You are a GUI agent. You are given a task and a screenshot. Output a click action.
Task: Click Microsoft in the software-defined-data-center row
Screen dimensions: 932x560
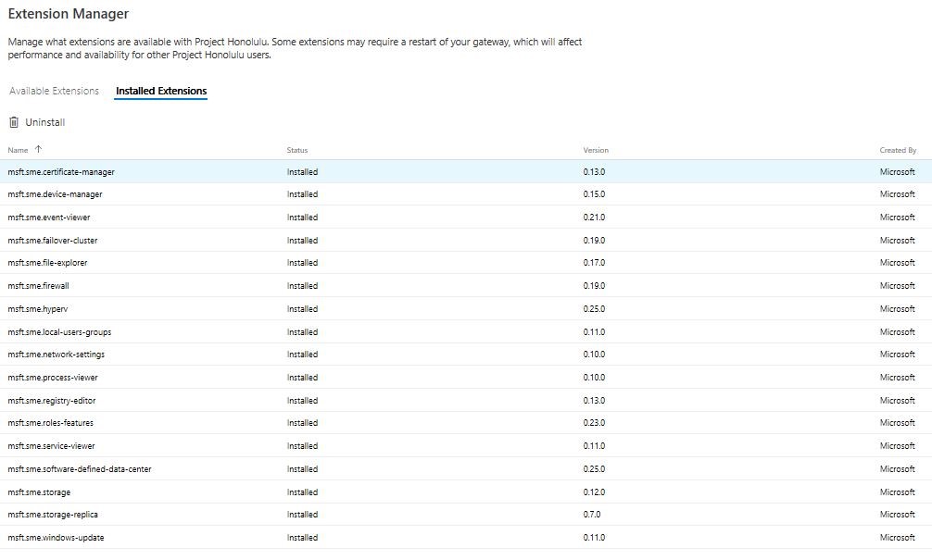point(898,469)
